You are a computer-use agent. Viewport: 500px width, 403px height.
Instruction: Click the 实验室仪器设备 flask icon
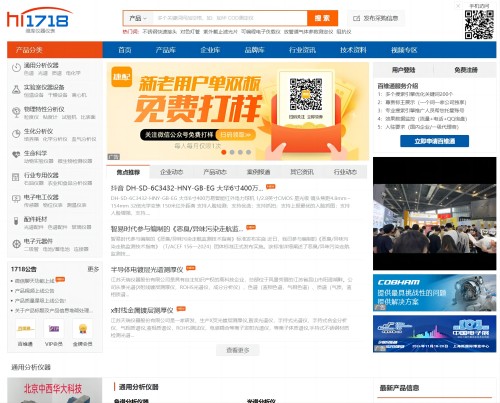[x=16, y=89]
